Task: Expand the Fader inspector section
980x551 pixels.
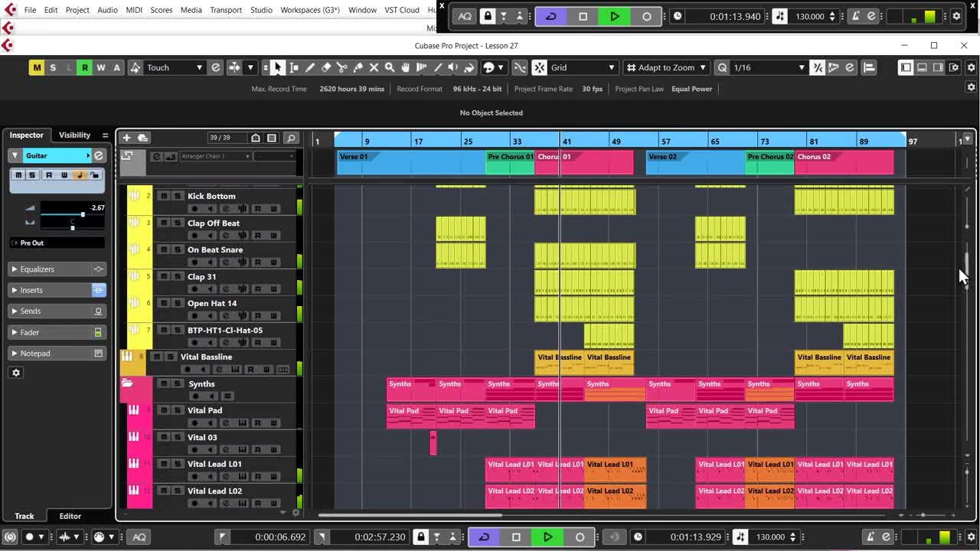Action: (49, 332)
